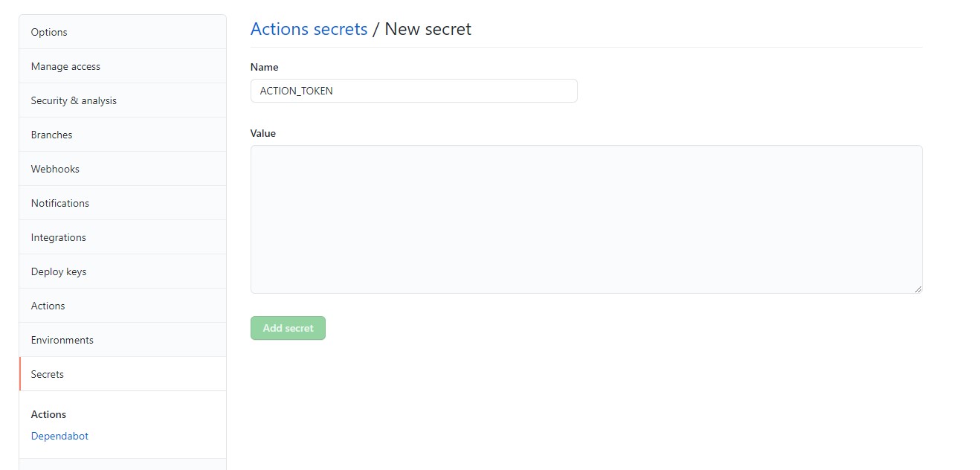Click the textarea resize handle
The width and height of the screenshot is (980, 470).
coord(918,288)
